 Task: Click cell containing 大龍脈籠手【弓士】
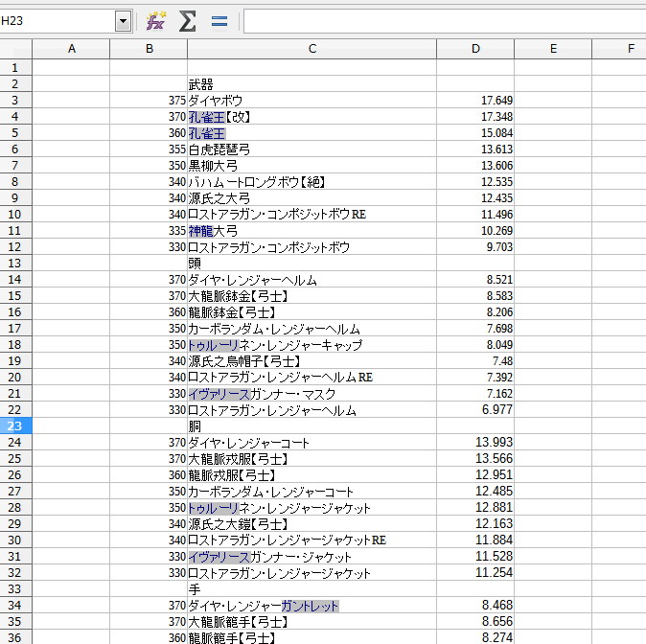tap(311, 621)
